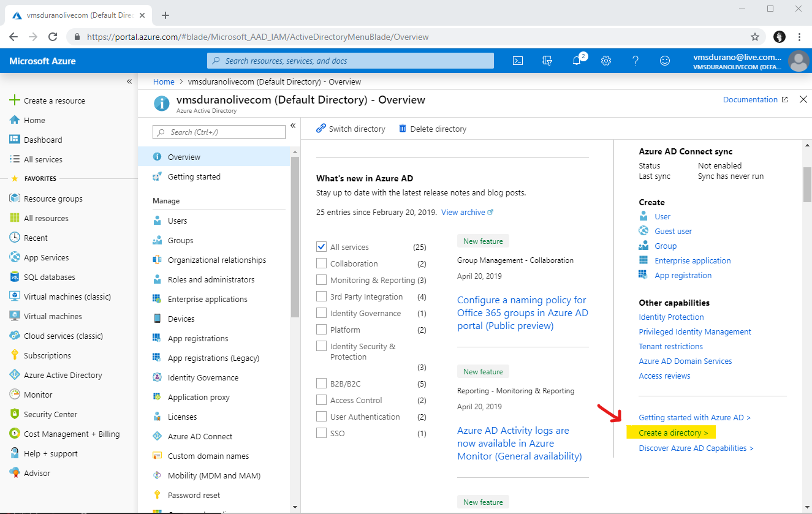The width and height of the screenshot is (812, 514).
Task: Click the Search resources, services, and docs box
Action: pyautogui.click(x=351, y=61)
